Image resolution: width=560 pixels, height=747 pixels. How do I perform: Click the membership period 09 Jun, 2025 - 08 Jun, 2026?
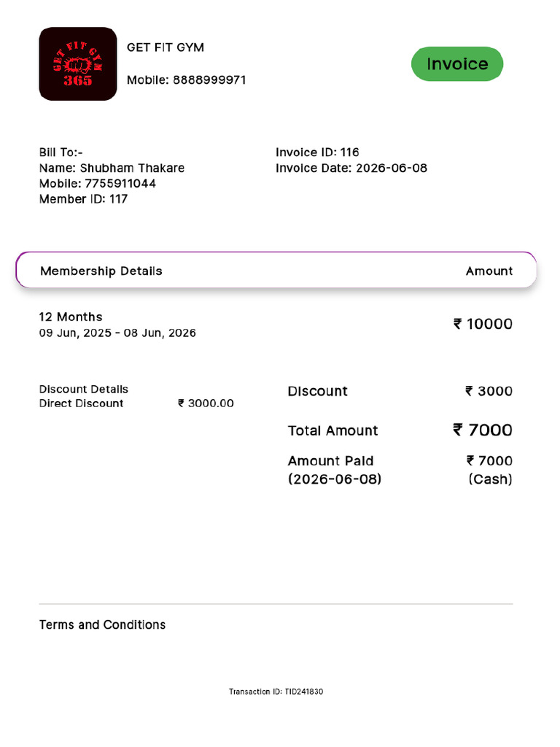117,333
